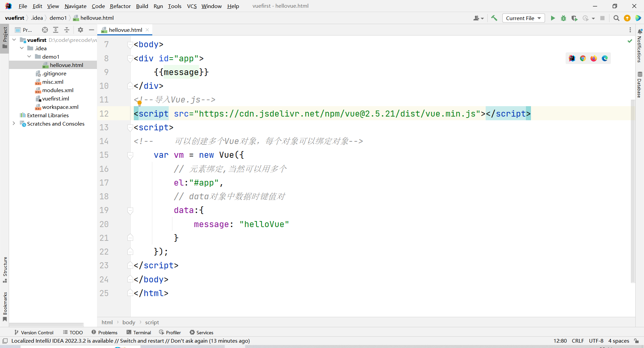Collapse the vuefirst project root node
This screenshot has height=348, width=644.
coord(14,40)
